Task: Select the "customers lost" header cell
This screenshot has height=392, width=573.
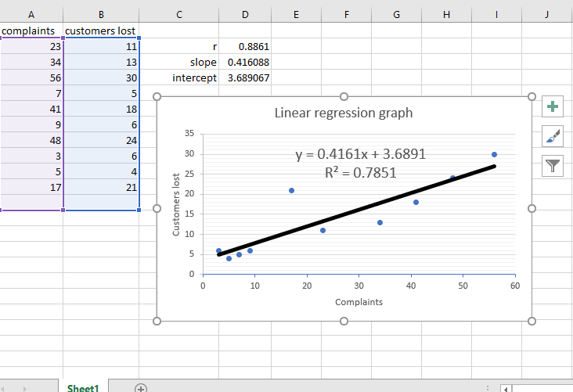Action: (100, 31)
